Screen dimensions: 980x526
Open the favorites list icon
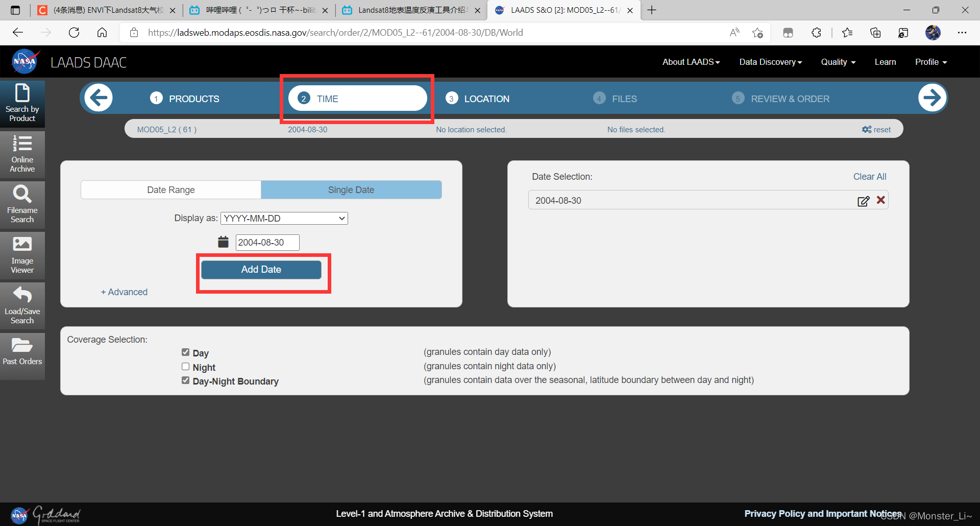[x=847, y=33]
